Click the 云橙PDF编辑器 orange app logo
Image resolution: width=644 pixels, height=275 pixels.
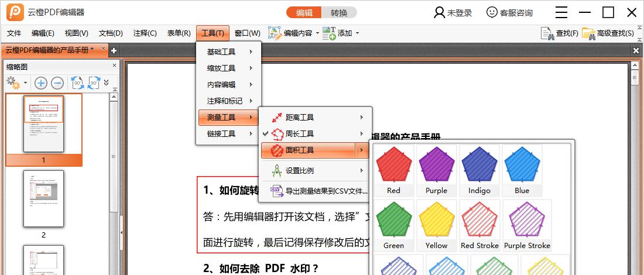(x=16, y=12)
